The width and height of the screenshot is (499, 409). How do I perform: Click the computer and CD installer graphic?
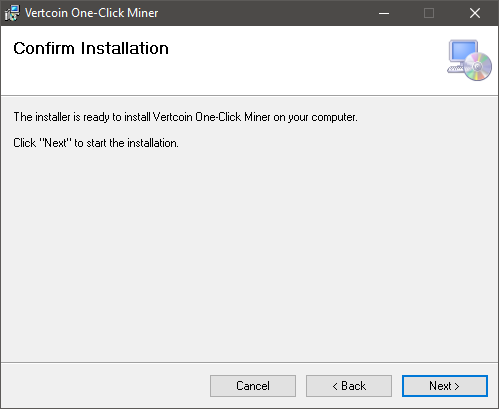coord(469,60)
